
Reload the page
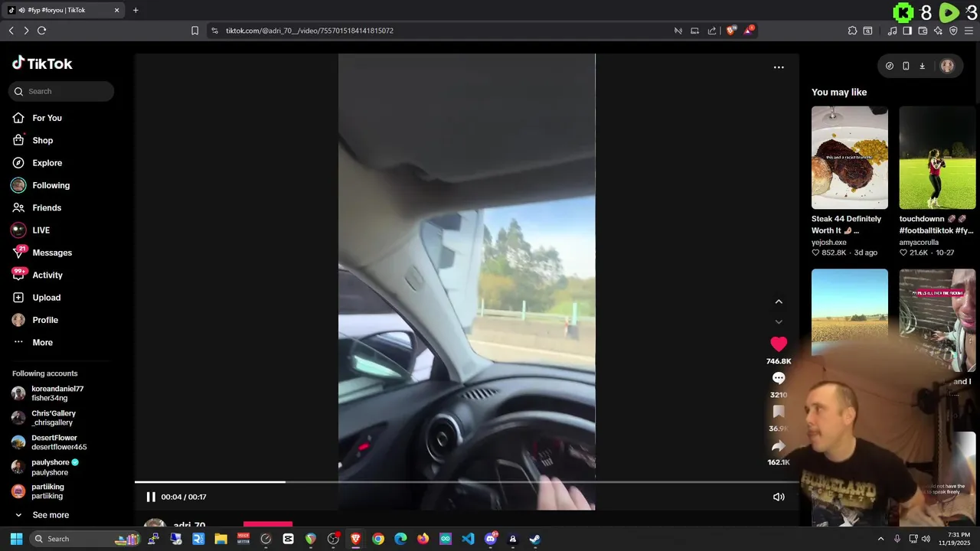click(x=41, y=31)
